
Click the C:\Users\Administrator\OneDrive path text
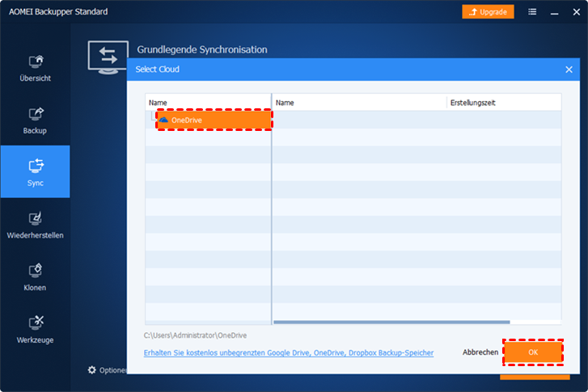pos(195,335)
